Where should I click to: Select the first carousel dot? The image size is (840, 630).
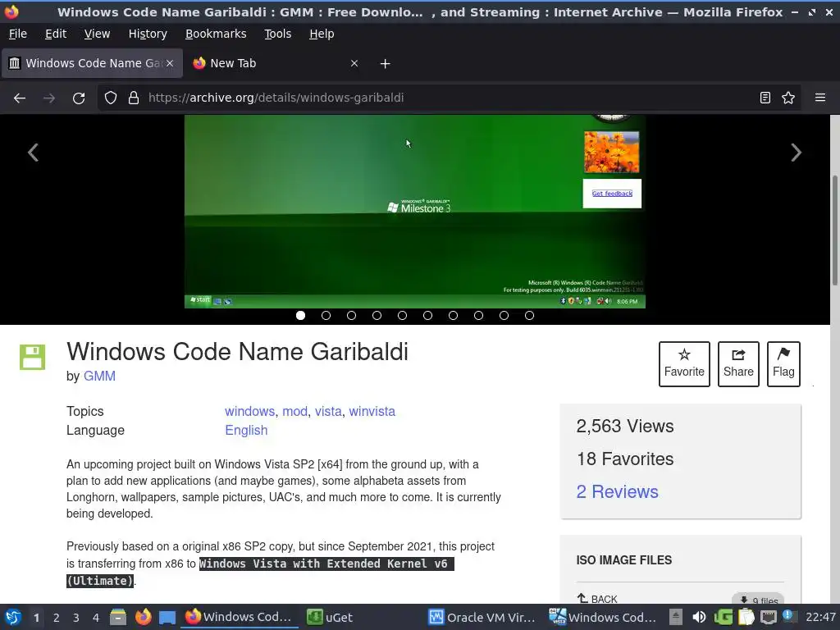pyautogui.click(x=300, y=316)
